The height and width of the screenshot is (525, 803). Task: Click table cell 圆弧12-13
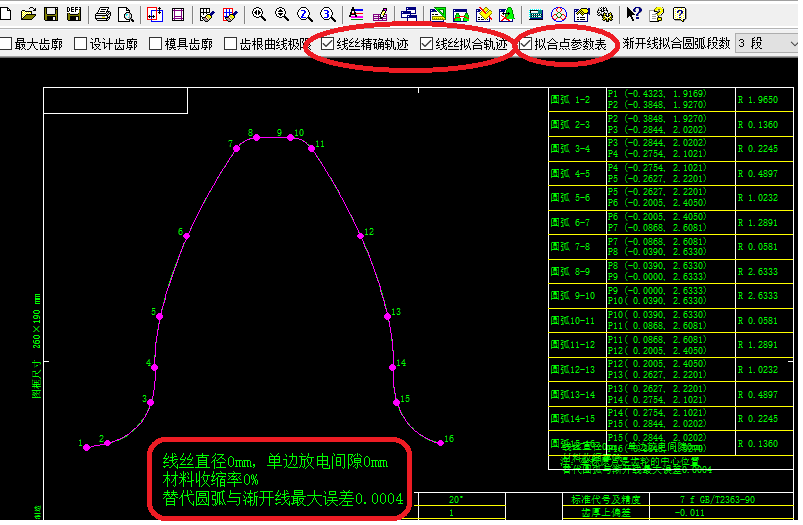[577, 369]
